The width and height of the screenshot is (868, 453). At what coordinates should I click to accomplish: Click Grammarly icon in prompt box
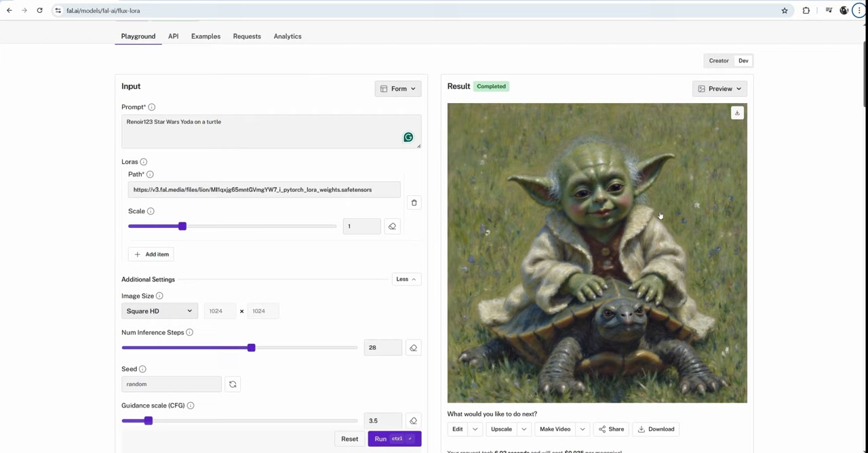tap(408, 138)
